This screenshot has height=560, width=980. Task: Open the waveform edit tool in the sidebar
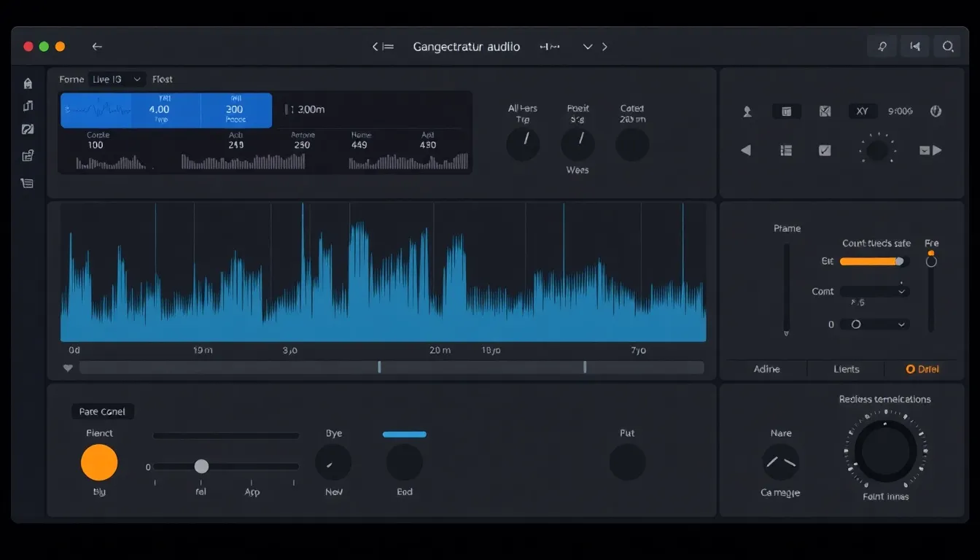click(27, 106)
